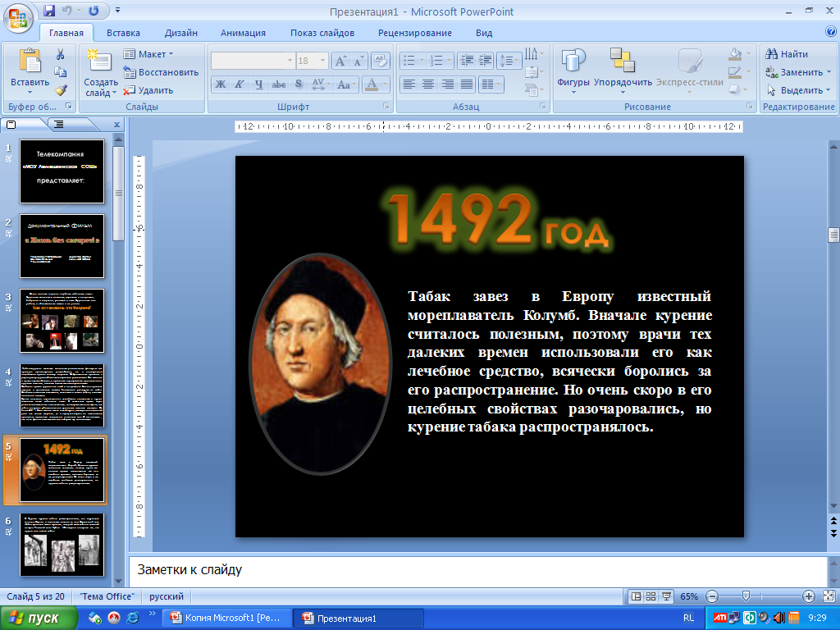The image size is (840, 630).
Task: Click Найти find button
Action: pos(787,54)
